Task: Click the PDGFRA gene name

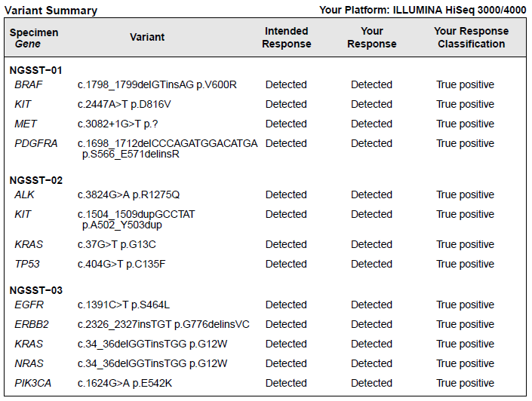Action: click(36, 143)
